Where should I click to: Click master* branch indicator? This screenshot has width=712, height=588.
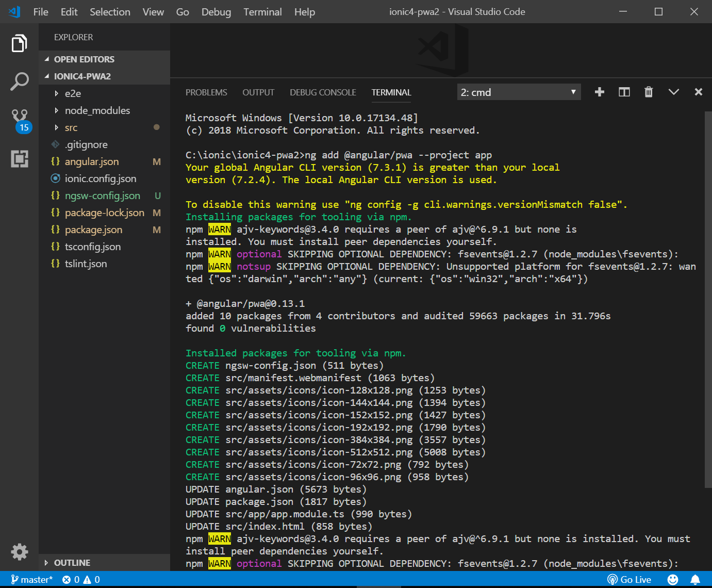pos(31,580)
